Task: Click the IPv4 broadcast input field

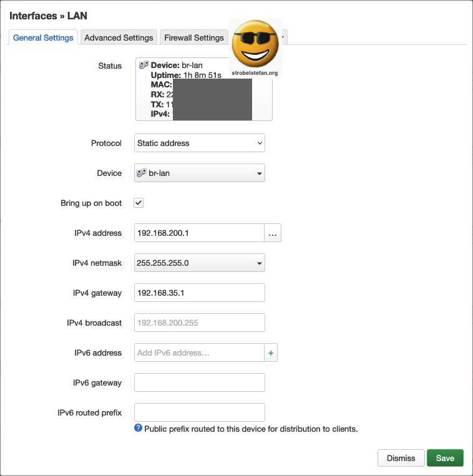Action: coord(200,323)
